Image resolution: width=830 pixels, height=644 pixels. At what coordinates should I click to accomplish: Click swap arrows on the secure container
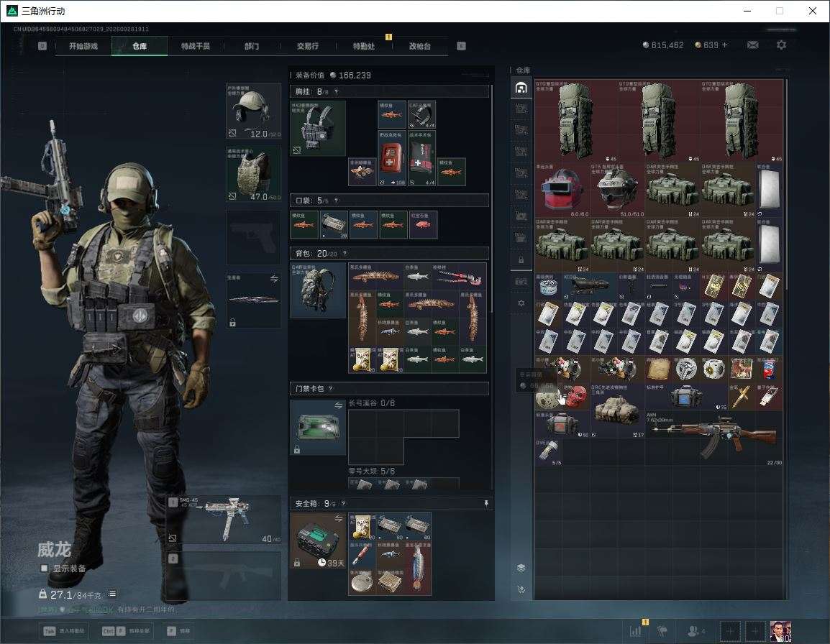(338, 519)
